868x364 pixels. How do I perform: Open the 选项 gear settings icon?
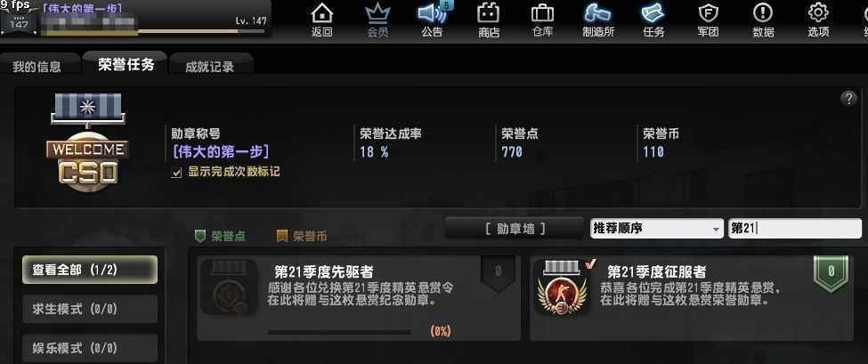818,14
